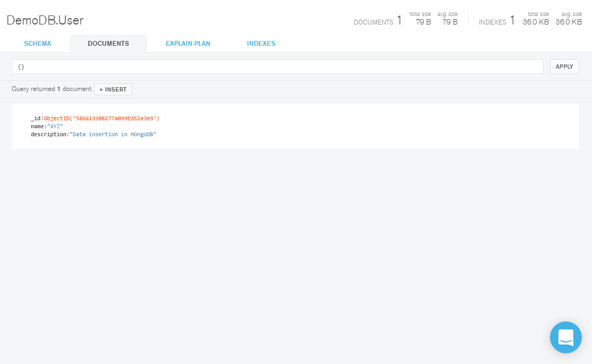Viewport: 592px width, 364px height.
Task: Click the DemoDB.User collection title
Action: (45, 20)
